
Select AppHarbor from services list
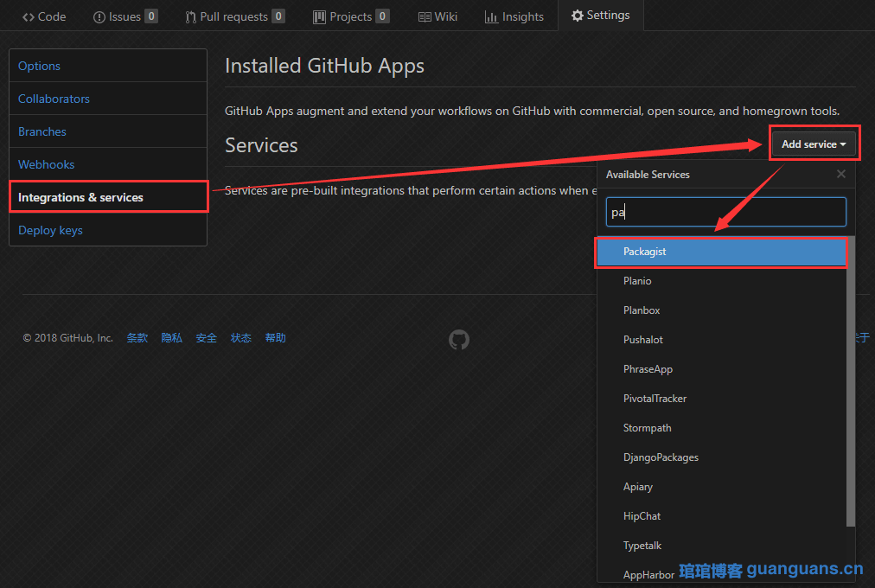(x=722, y=575)
